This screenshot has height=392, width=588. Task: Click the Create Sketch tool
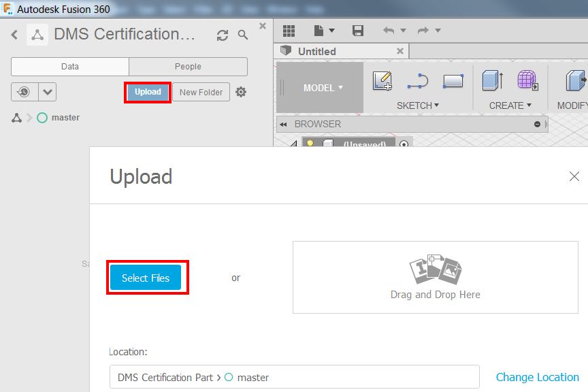382,81
